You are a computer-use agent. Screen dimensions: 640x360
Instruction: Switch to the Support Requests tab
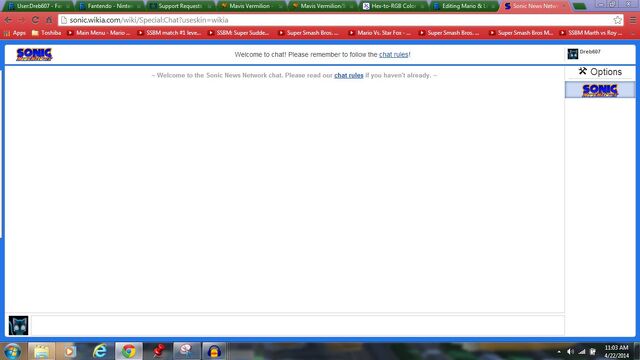pyautogui.click(x=179, y=6)
